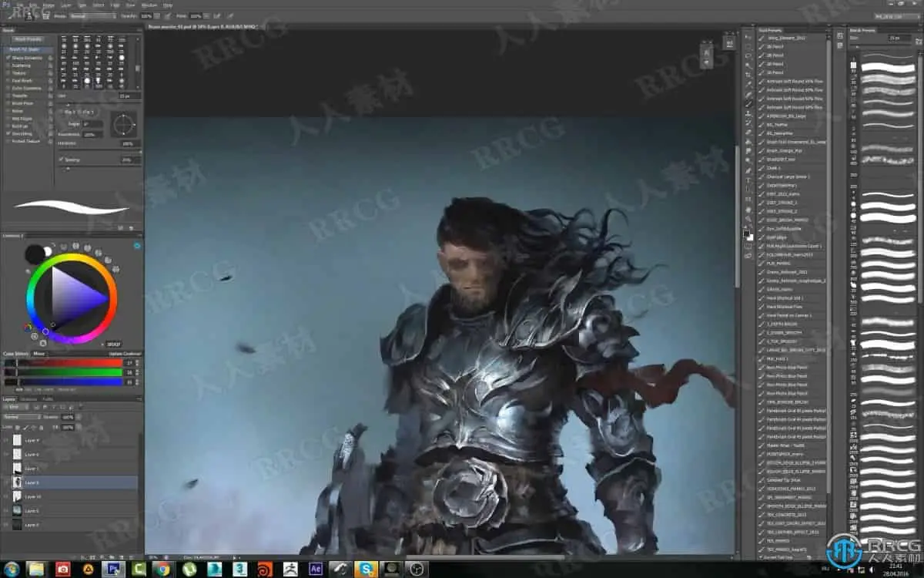
Task: Select the Lasso tool
Action: [x=748, y=56]
